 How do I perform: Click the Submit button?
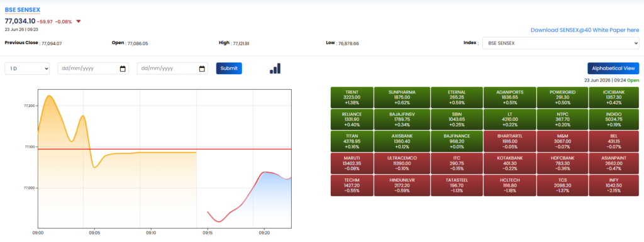point(229,68)
